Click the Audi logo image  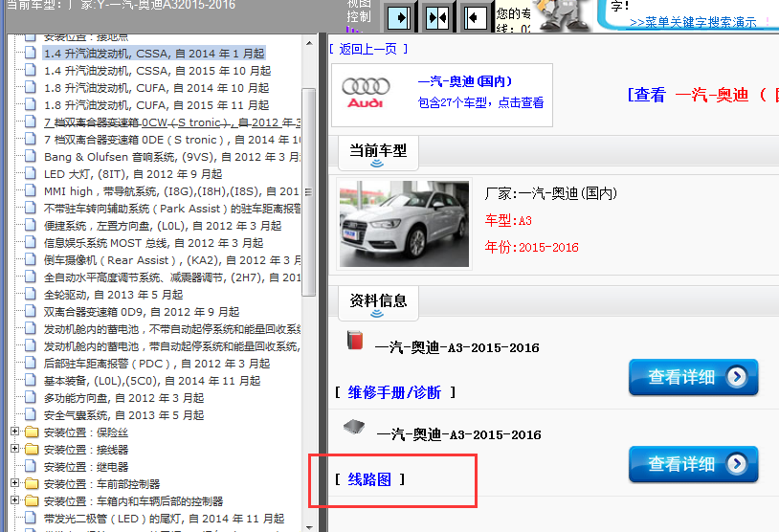(x=366, y=93)
